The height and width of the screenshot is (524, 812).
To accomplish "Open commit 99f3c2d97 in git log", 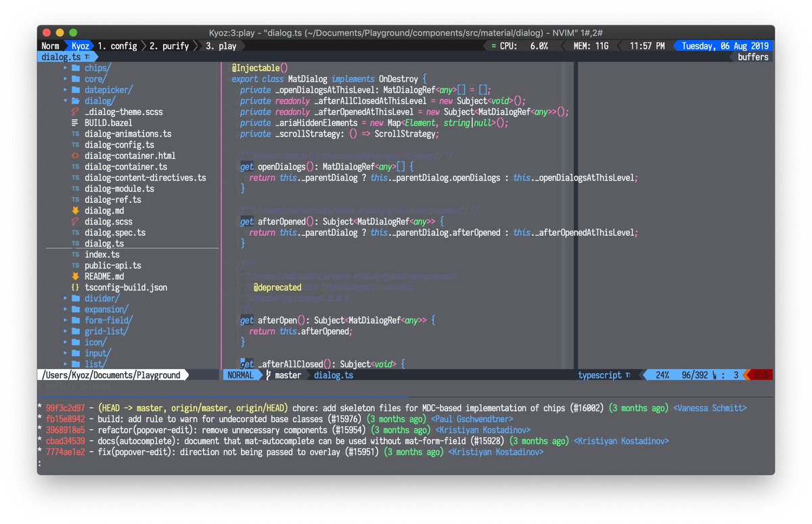I will (66, 408).
